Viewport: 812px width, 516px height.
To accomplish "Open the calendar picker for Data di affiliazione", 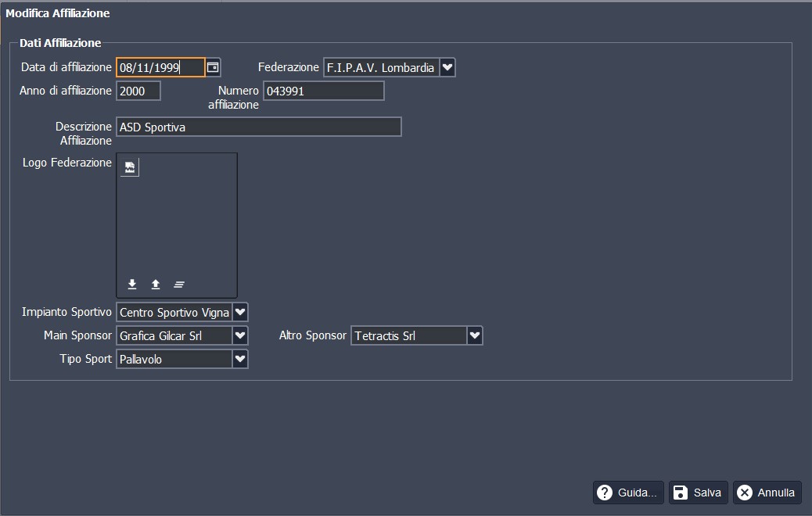I will coord(213,68).
